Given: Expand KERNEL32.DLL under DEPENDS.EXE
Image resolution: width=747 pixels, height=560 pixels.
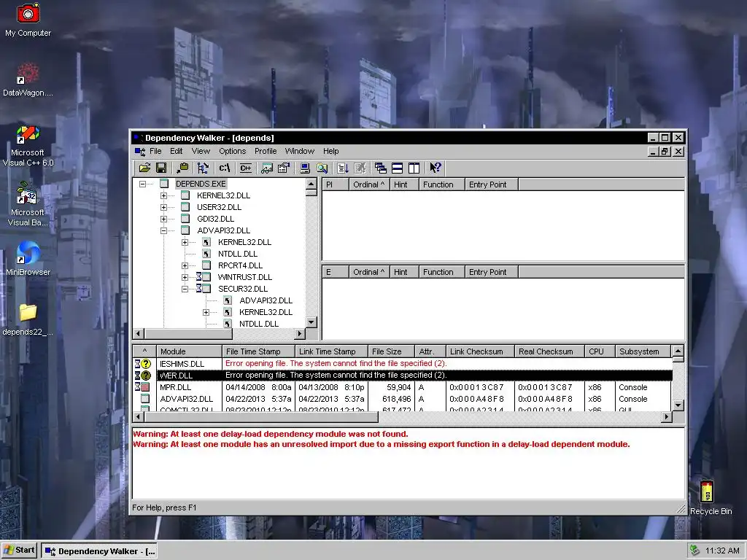Looking at the screenshot, I should click(163, 195).
